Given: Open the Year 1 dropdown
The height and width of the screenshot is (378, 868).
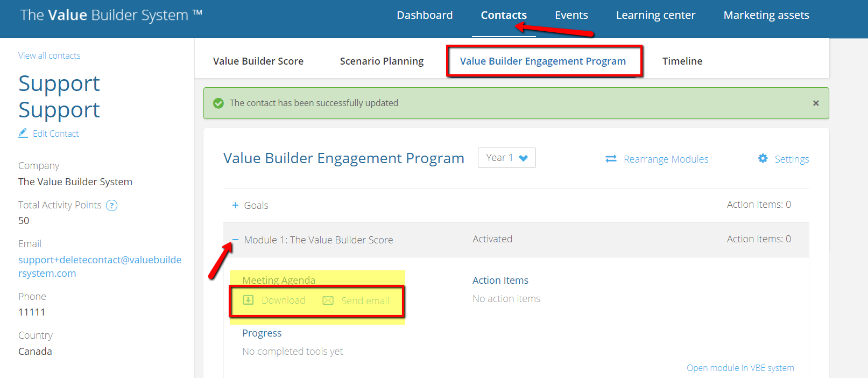Looking at the screenshot, I should [506, 158].
